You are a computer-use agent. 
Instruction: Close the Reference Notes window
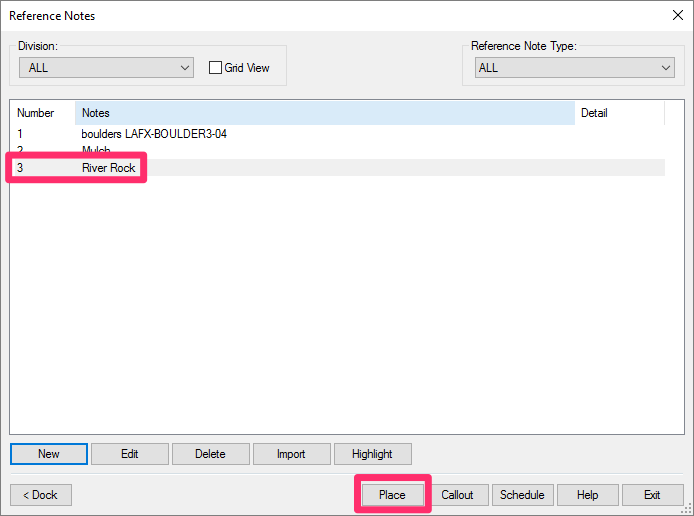pyautogui.click(x=678, y=15)
